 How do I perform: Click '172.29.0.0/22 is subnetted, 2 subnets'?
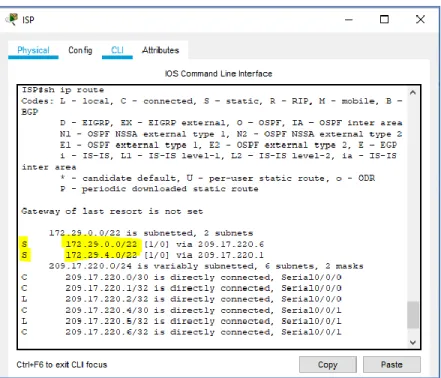(151, 233)
